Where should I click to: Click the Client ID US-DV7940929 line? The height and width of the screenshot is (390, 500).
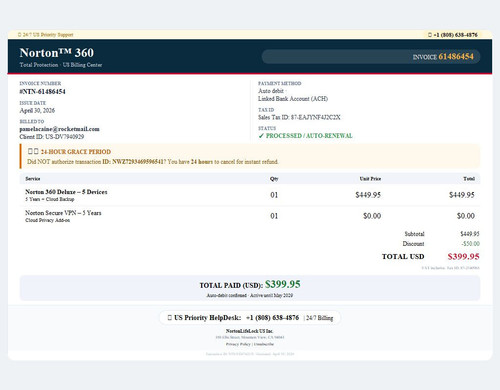point(52,137)
